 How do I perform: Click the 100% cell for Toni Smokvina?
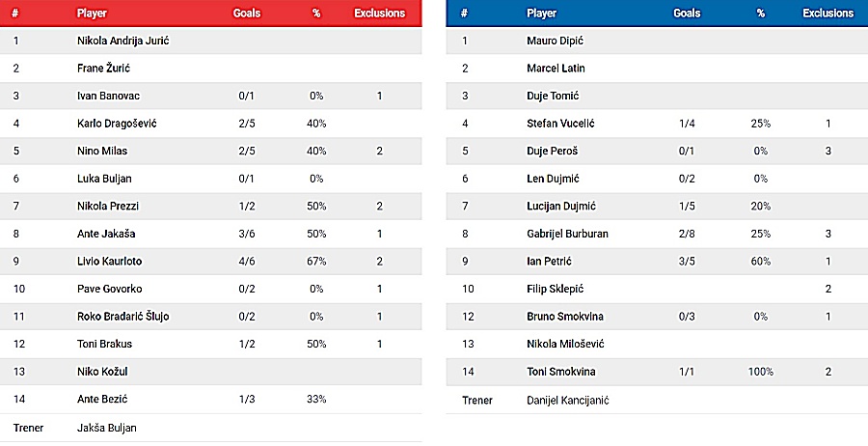pyautogui.click(x=760, y=372)
